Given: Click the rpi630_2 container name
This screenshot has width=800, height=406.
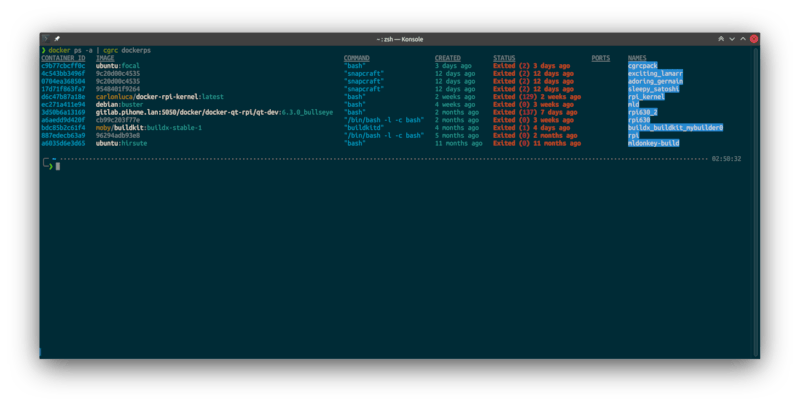Looking at the screenshot, I should (x=642, y=112).
